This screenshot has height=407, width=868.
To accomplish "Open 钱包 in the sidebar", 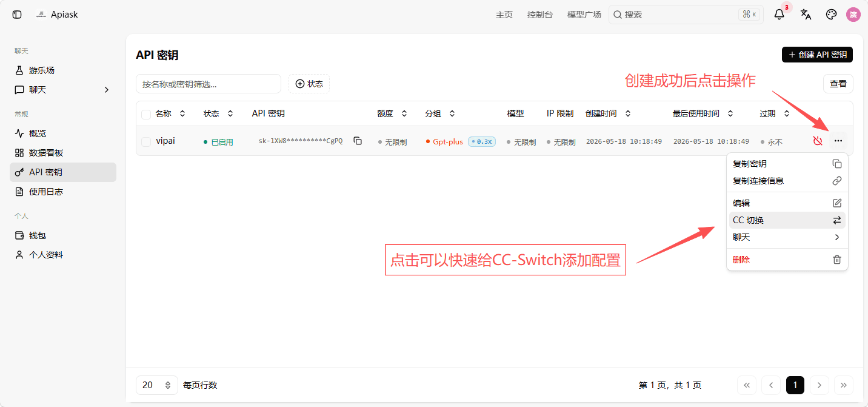I will (x=63, y=235).
